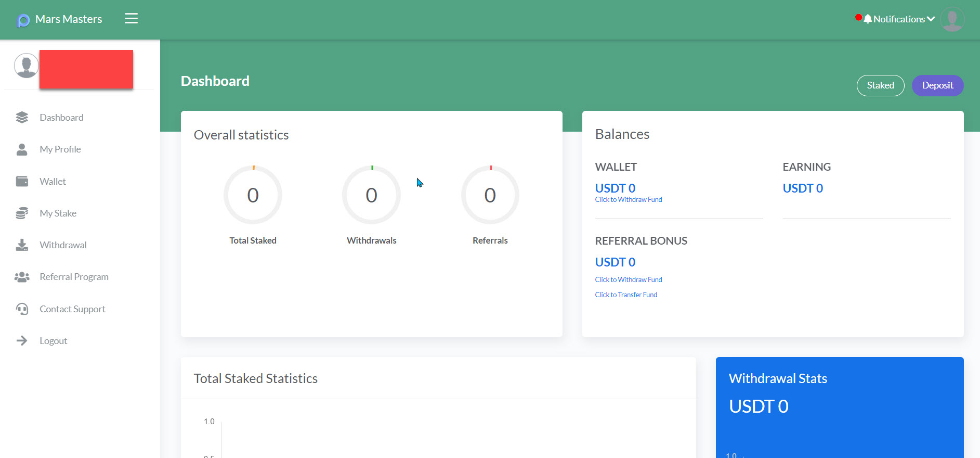Click the Total Staked Statistics heading

pos(256,379)
